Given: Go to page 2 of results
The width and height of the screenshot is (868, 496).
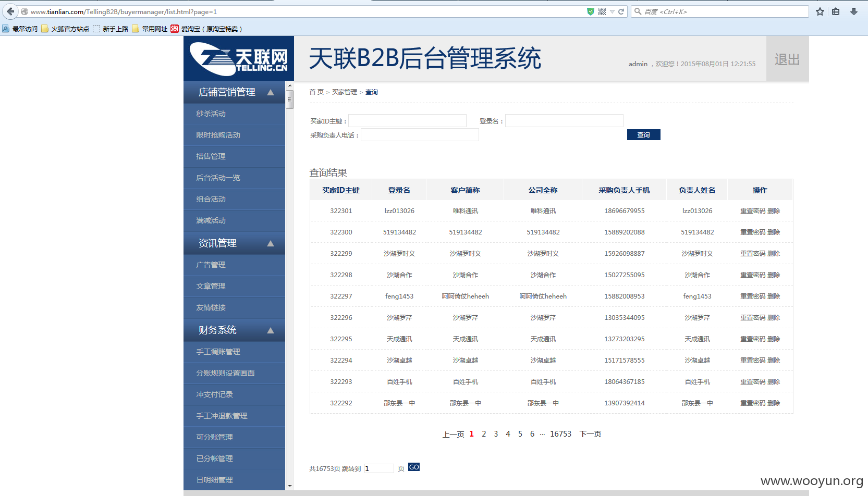Looking at the screenshot, I should [x=484, y=434].
